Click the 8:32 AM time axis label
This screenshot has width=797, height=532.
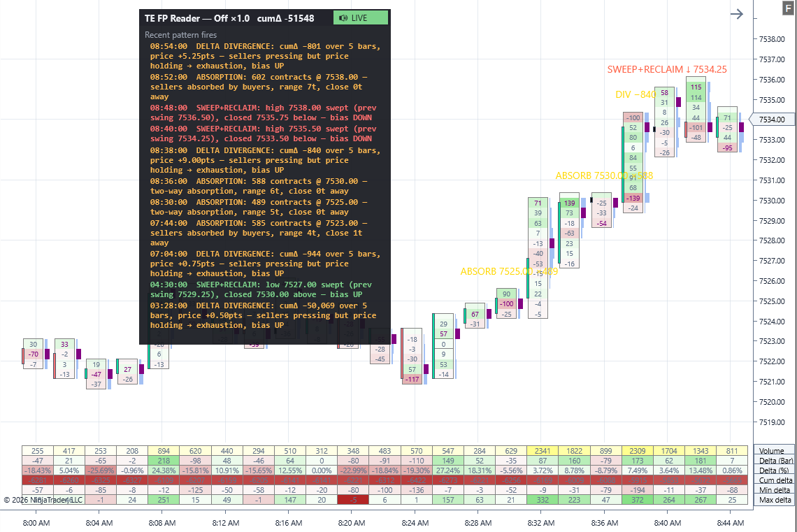[x=541, y=523]
